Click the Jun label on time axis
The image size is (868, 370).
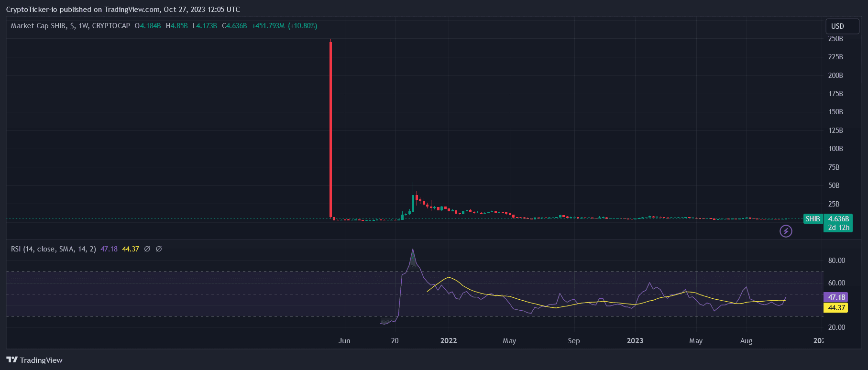[344, 341]
